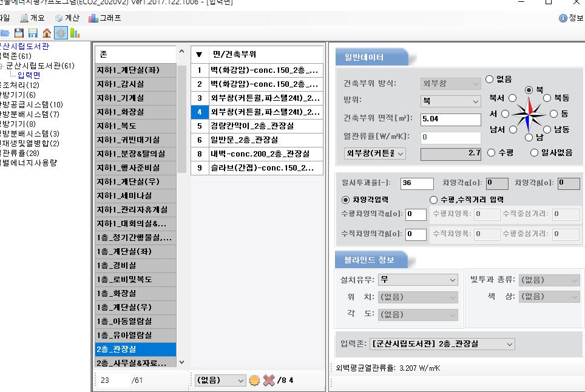Click the gear calculation toolbar icon
This screenshot has height=392, width=585.
pyautogui.click(x=61, y=33)
